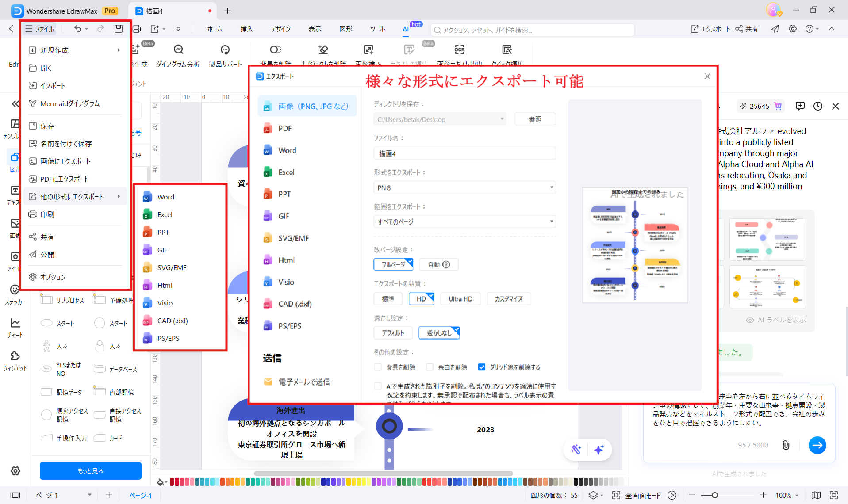Click the ファイル名 input field
The image size is (848, 504).
[464, 153]
